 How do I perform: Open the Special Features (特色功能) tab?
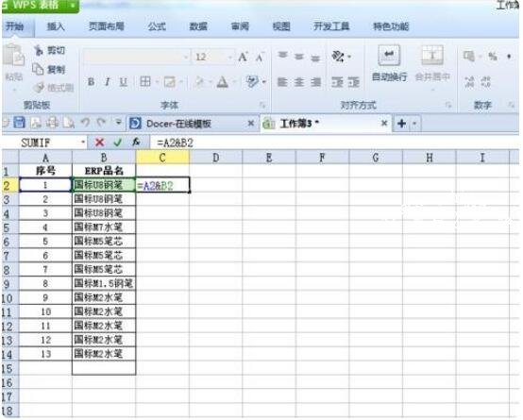click(391, 26)
